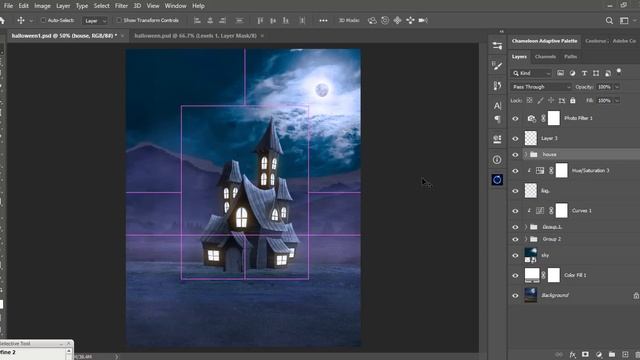Click the align vertical centers icon
The width and height of the screenshot is (640, 360).
coord(273,20)
